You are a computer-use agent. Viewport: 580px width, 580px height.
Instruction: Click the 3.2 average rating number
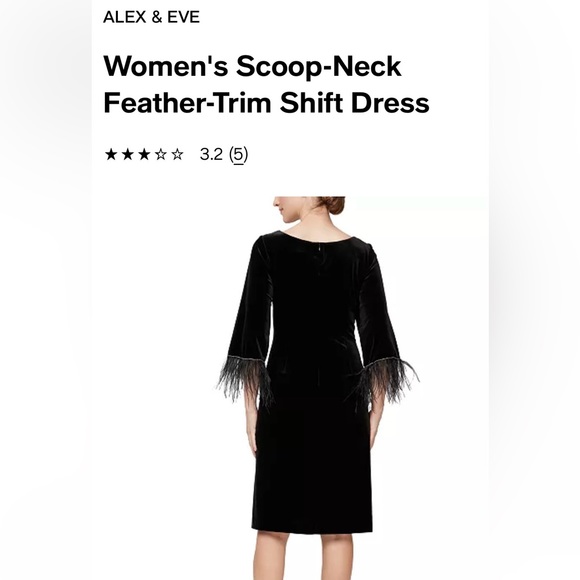pos(211,154)
